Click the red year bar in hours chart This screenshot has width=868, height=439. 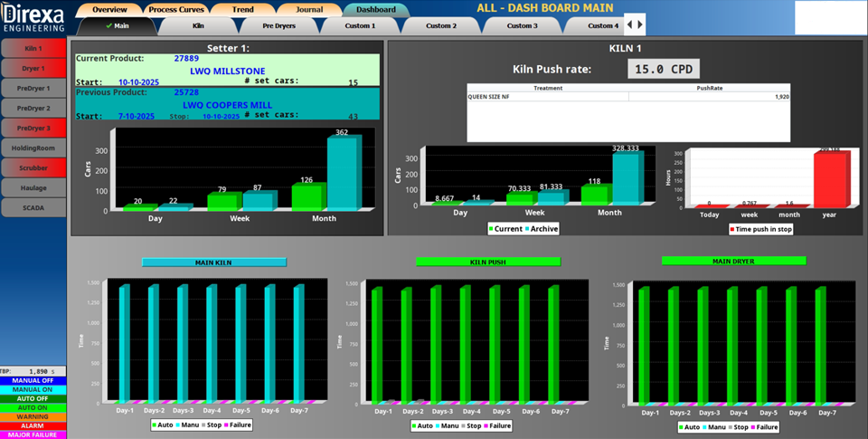[830, 179]
